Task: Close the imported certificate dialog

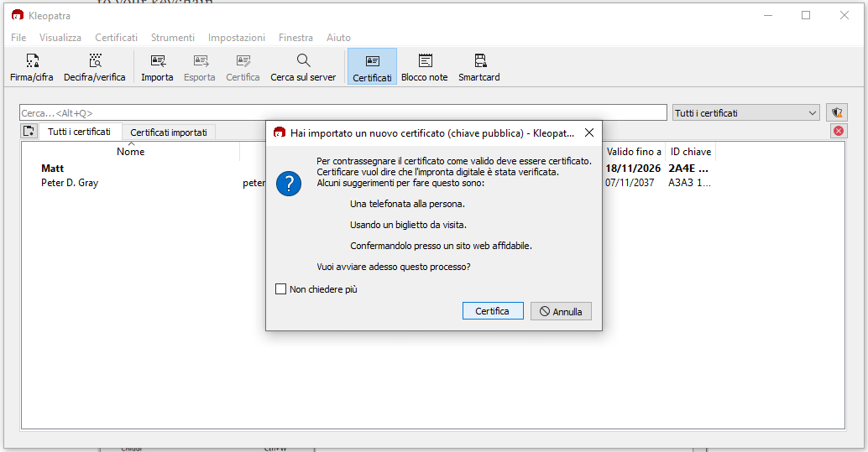Action: [589, 132]
